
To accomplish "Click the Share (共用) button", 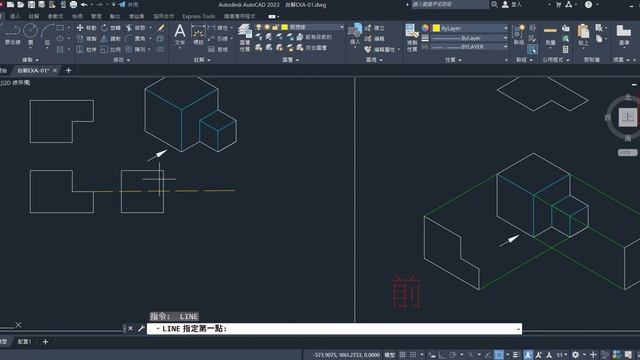I will (128, 4).
